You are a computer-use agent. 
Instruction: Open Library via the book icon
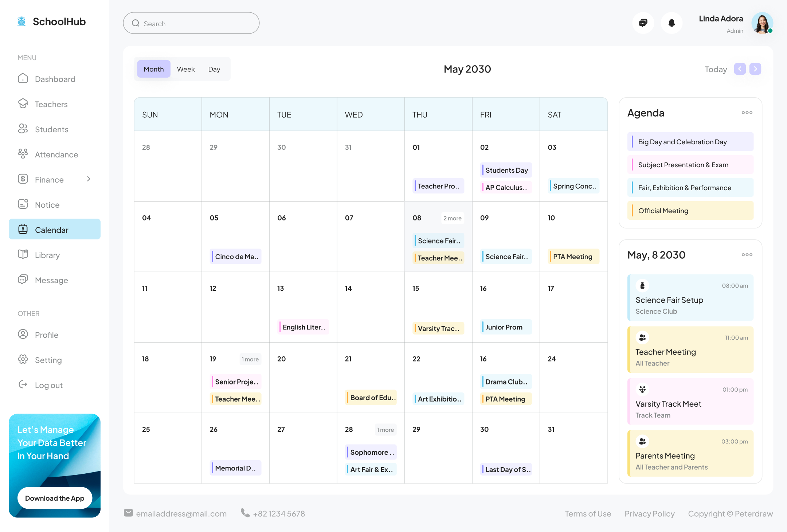pos(23,255)
